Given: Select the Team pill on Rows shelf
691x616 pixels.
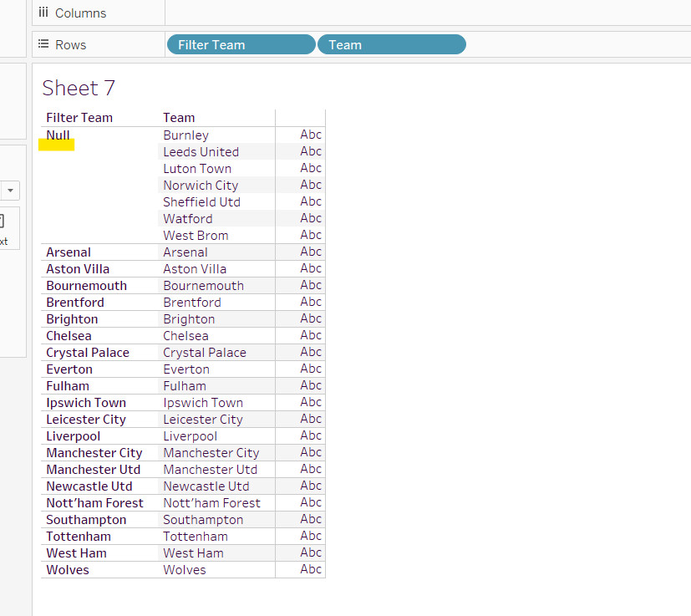Looking at the screenshot, I should tap(391, 44).
